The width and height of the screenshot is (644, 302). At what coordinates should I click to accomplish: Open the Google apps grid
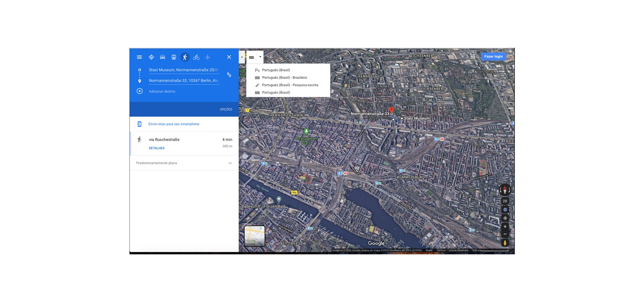tap(473, 56)
